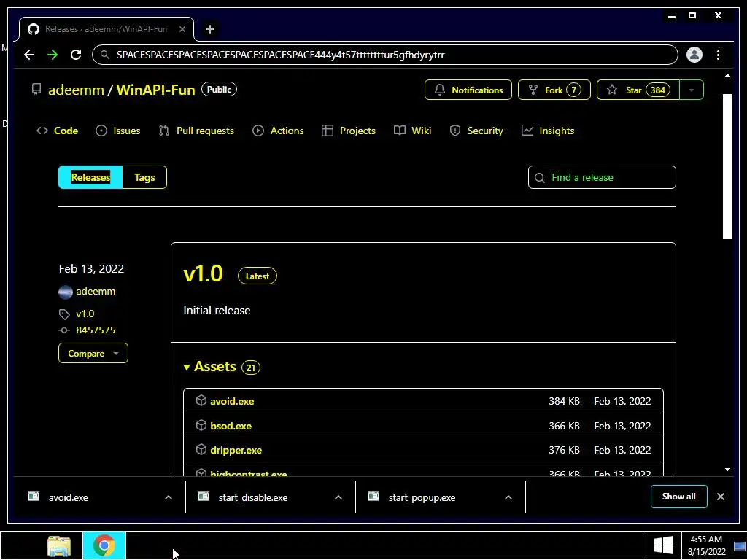Switch to the Issues tab
Screen dimensions: 747x560
tap(117, 131)
